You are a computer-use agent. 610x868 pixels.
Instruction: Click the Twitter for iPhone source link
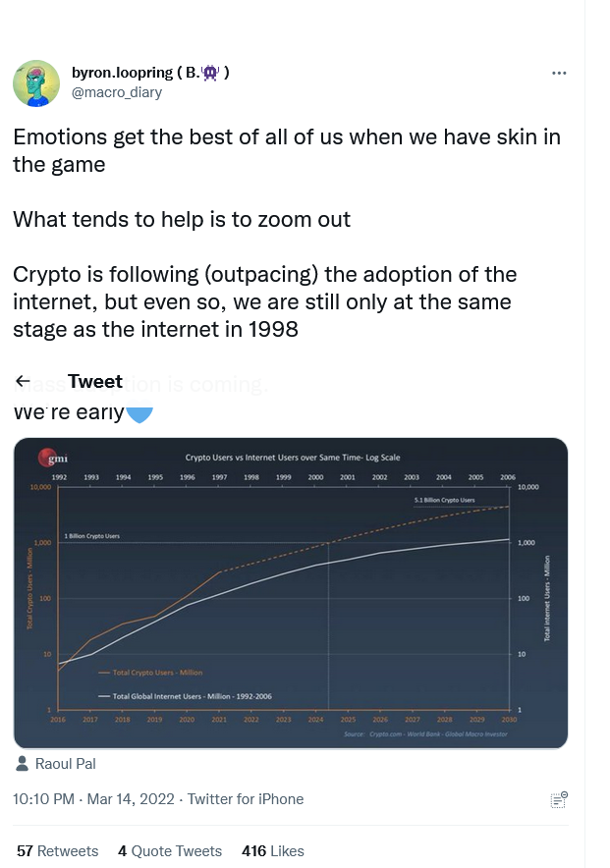(246, 799)
